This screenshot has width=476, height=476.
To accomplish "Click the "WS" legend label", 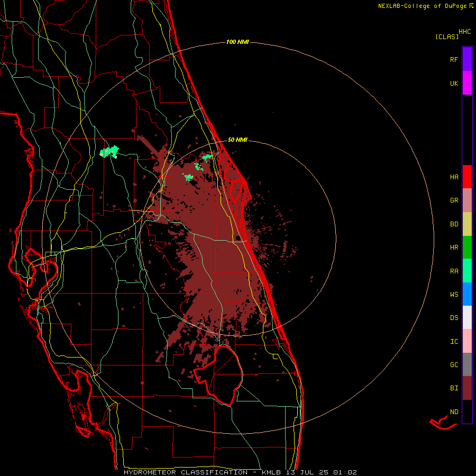I will pos(454,294).
